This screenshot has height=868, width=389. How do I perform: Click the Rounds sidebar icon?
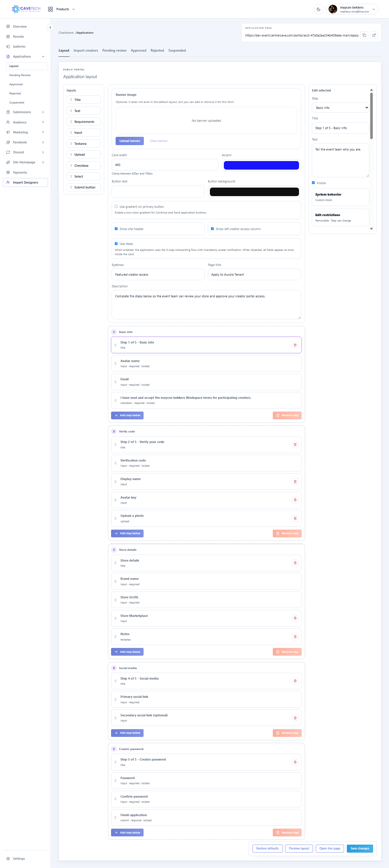point(8,36)
